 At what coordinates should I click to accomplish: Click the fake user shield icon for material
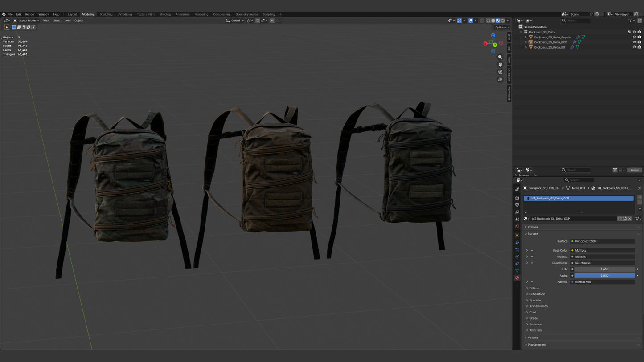coord(619,219)
